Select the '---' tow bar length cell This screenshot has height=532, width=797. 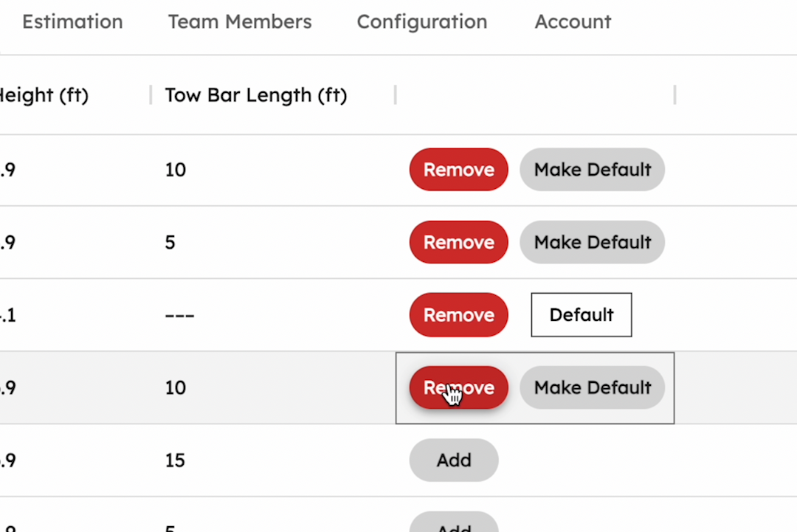point(180,315)
